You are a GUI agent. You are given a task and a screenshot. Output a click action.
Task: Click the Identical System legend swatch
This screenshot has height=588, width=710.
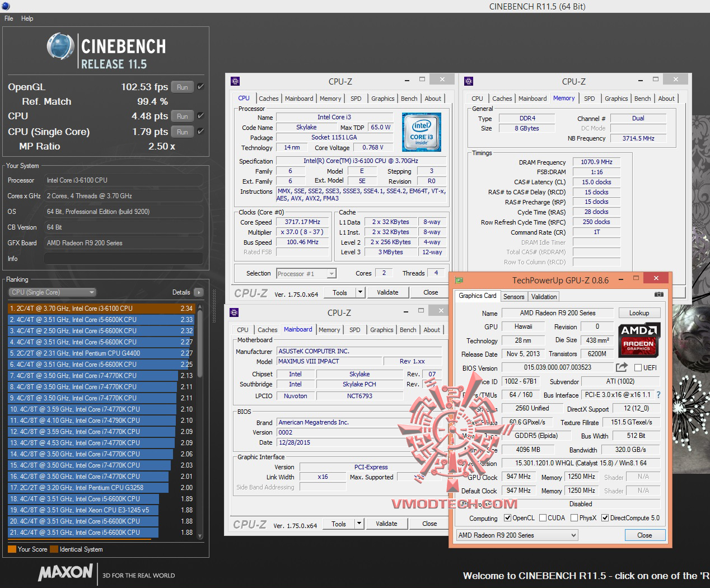[54, 549]
